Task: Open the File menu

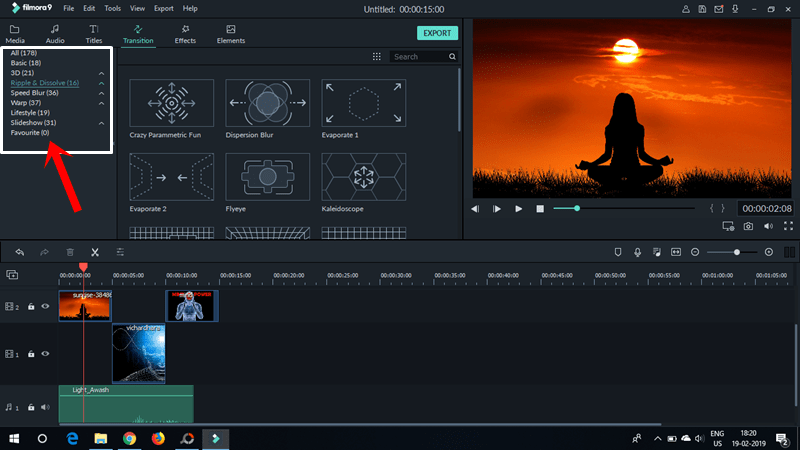Action: [x=68, y=9]
